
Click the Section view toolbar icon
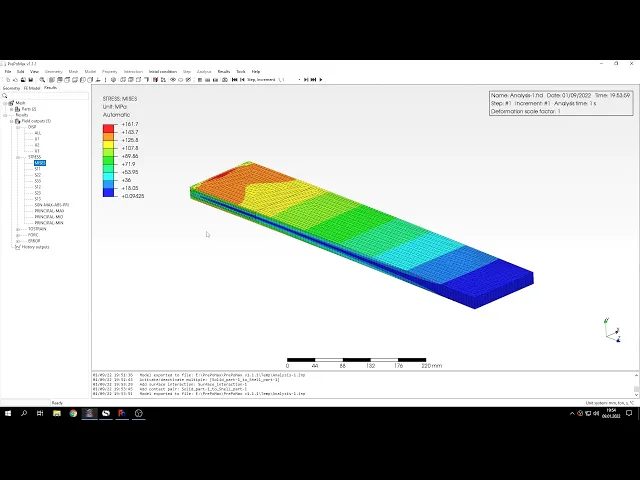[x=156, y=80]
